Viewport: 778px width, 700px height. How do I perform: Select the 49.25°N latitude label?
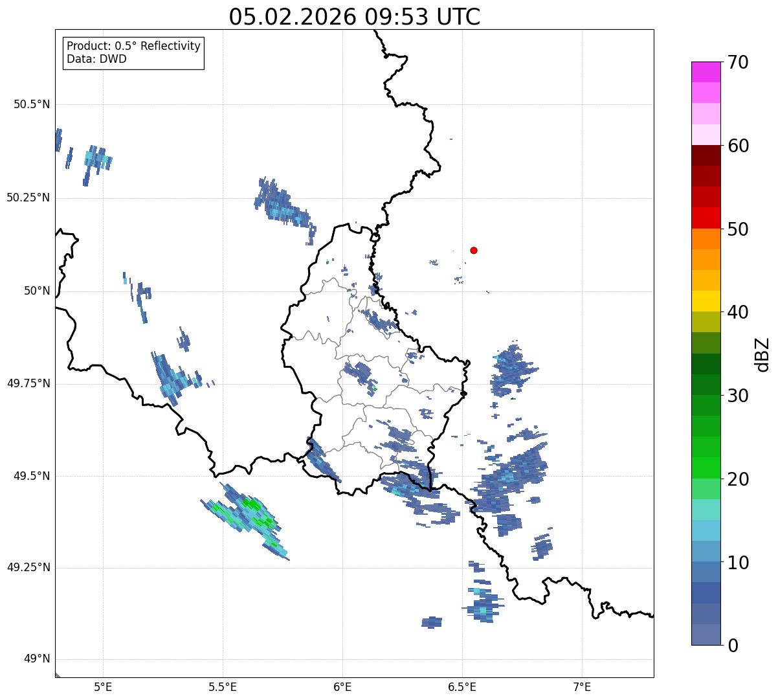[x=28, y=567]
